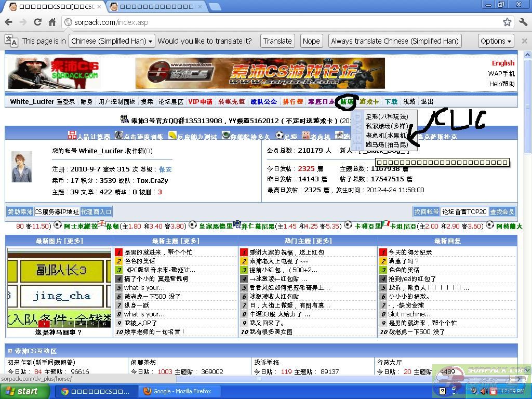This screenshot has width=532, height=399.
Task: Switch to the second browser tab
Action: pos(156,7)
